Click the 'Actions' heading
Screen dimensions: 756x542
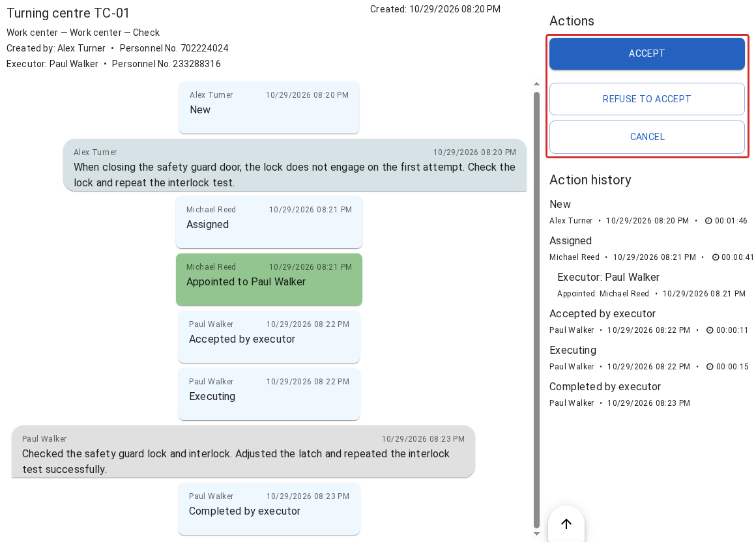[572, 21]
